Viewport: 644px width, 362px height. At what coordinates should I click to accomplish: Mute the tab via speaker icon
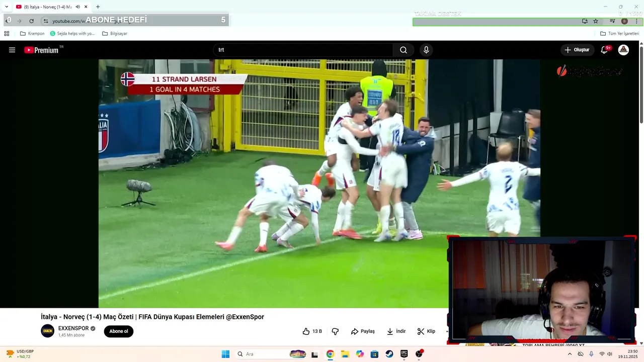click(x=77, y=7)
